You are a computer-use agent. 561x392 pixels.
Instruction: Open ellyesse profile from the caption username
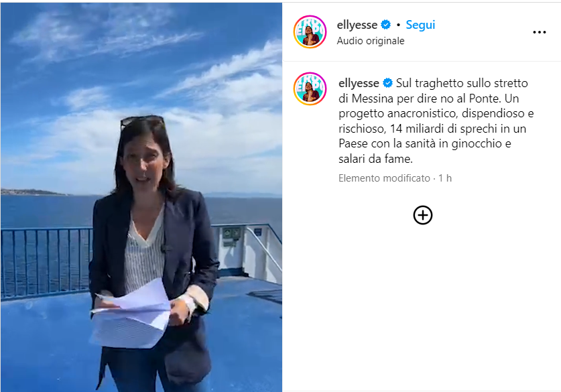click(x=359, y=83)
